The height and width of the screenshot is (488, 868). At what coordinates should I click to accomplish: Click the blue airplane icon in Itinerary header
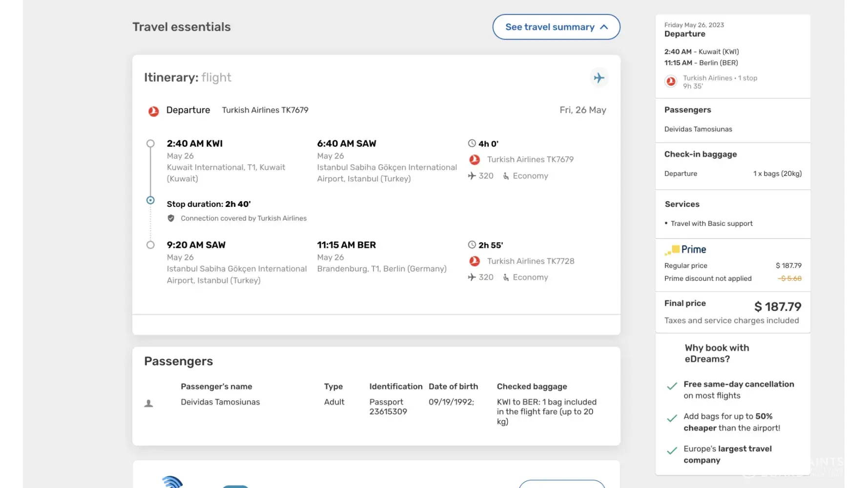(x=599, y=78)
